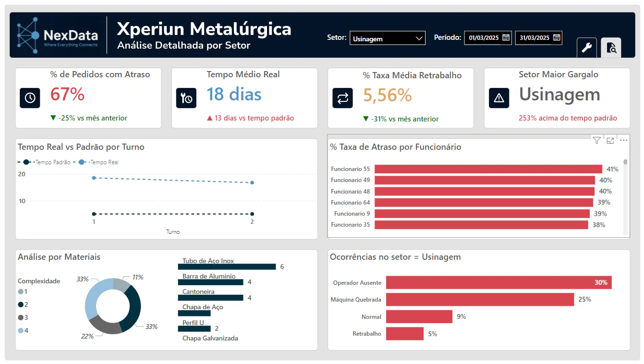Viewport: 644px width, 364px height.
Task: Select the Chapa de Aço bar
Action: (x=194, y=313)
